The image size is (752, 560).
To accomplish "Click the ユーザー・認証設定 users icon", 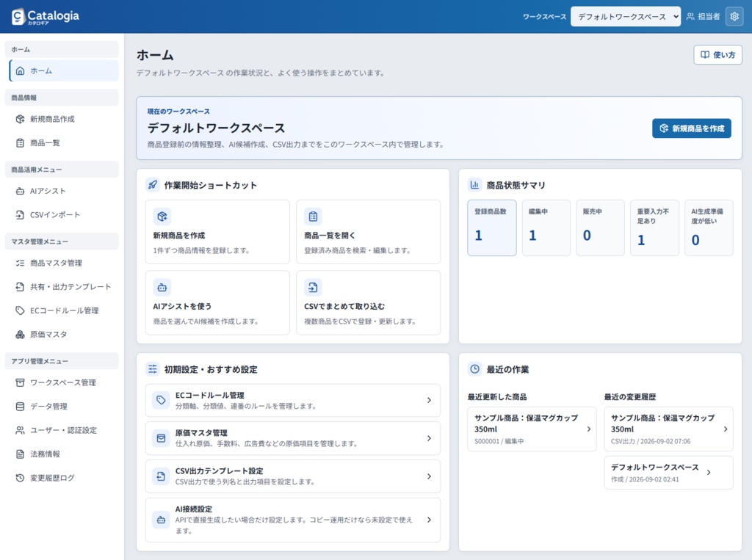I will click(20, 430).
